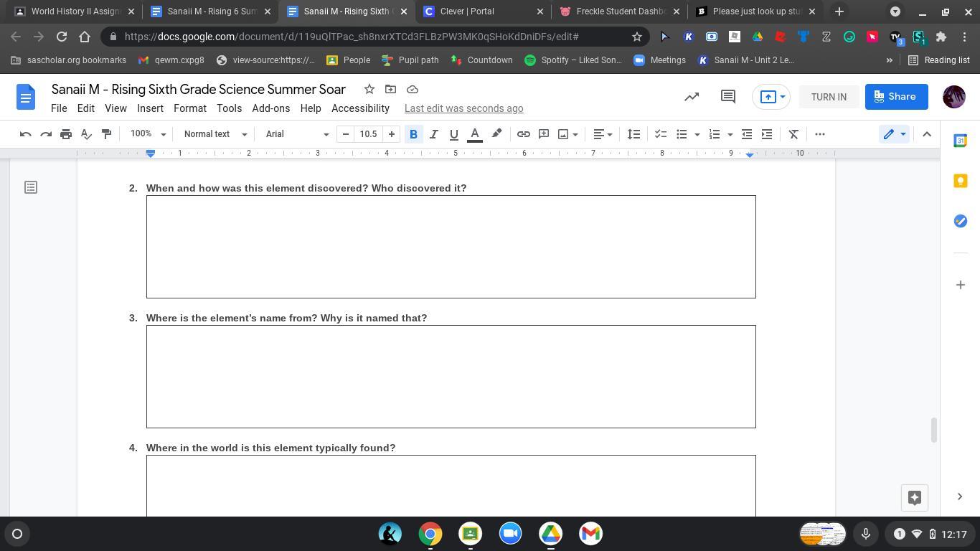Insert a numbered list
The width and height of the screenshot is (980, 551).
pos(715,134)
